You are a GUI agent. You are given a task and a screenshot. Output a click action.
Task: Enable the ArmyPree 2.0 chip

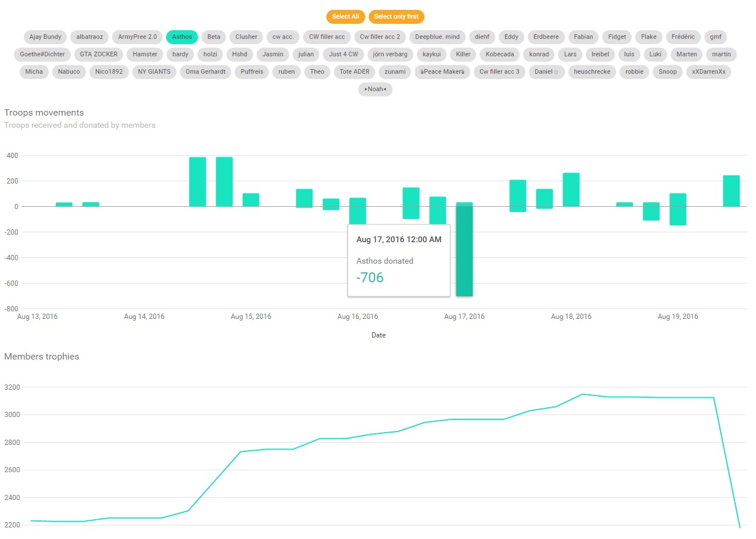point(137,37)
